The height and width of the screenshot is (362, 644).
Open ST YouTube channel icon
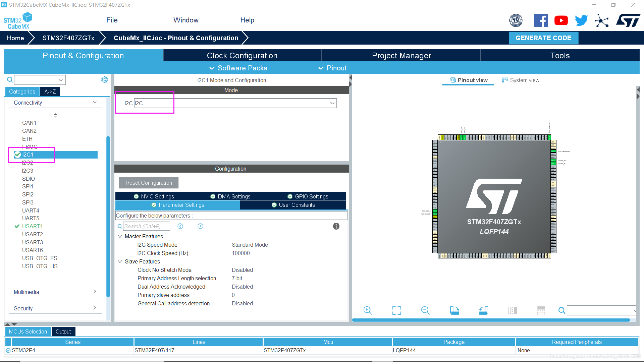pos(561,20)
